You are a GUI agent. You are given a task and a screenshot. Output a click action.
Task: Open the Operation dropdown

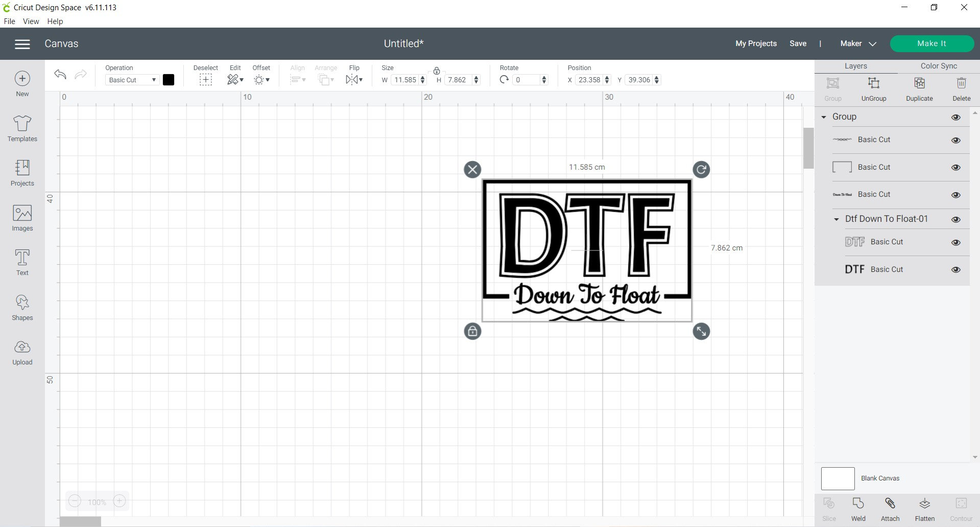point(131,80)
